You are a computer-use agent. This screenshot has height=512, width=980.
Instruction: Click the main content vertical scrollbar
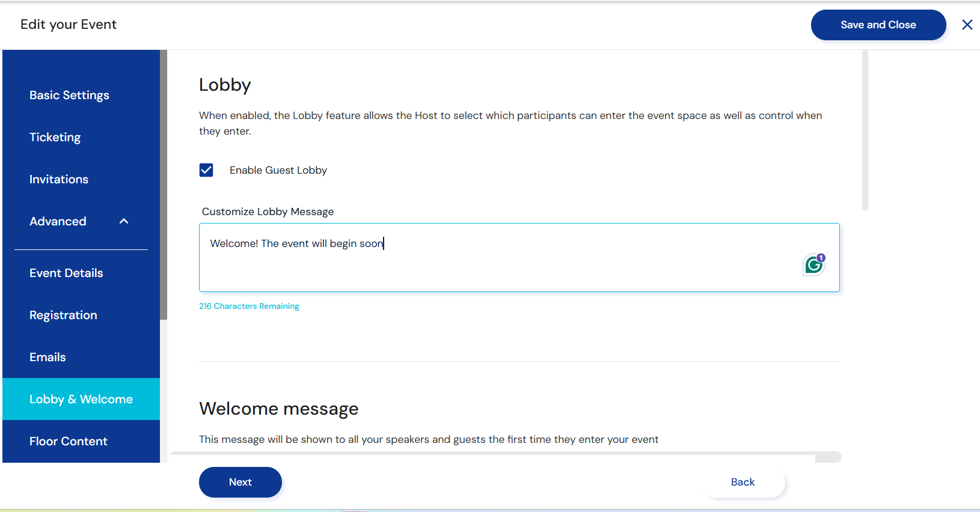click(865, 131)
